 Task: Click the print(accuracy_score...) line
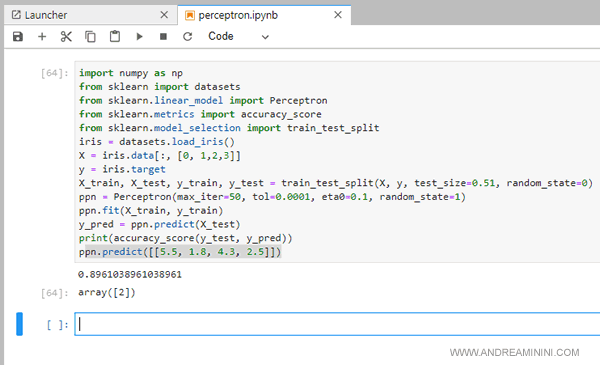pos(186,238)
